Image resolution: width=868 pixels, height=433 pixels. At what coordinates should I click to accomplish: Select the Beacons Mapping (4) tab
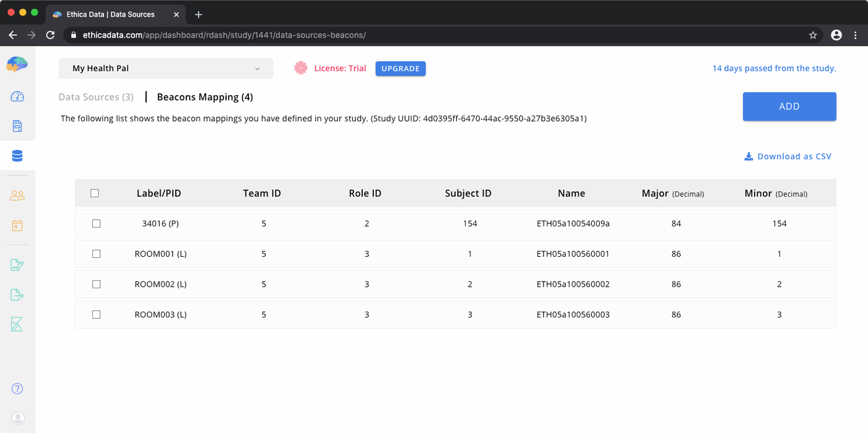[x=204, y=97]
